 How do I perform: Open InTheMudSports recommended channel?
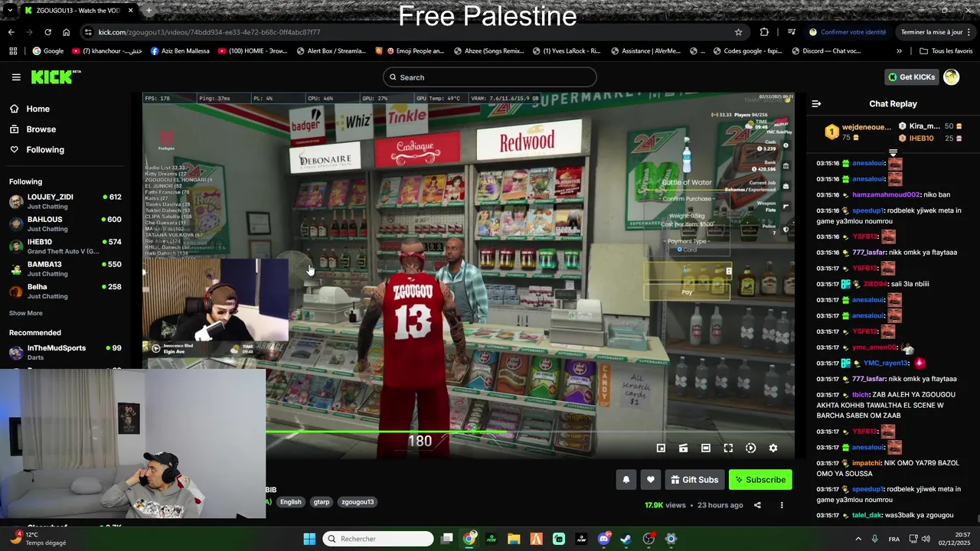click(65, 352)
